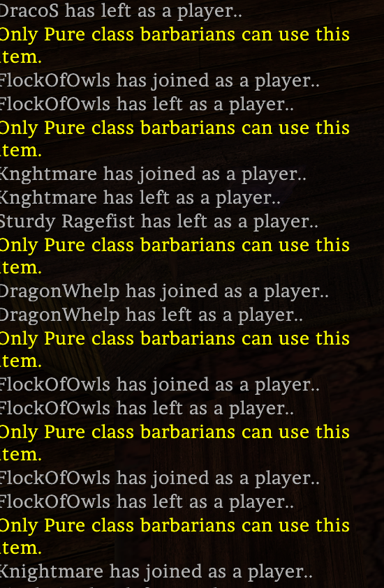Click 'FlockOfOwls has left' line directly above Knghtmare joining
The width and height of the screenshot is (384, 588).
tap(147, 104)
